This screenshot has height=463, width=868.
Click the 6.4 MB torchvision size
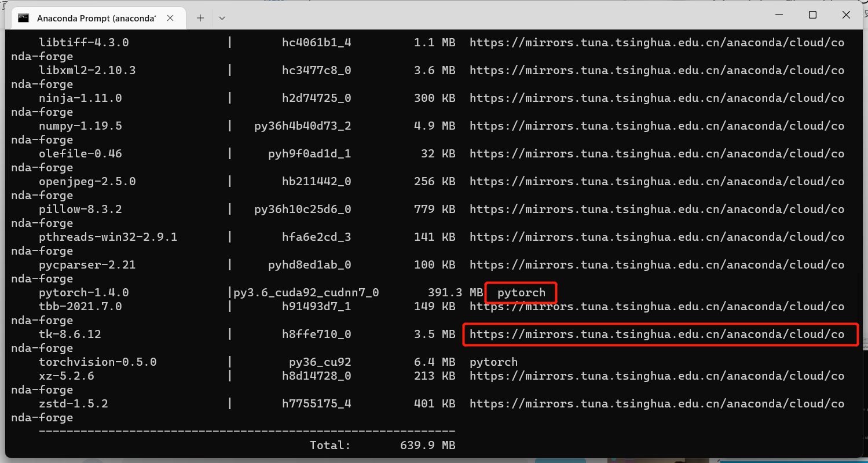point(435,362)
